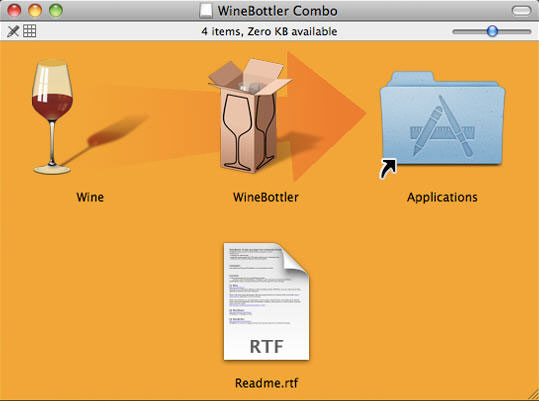
Task: Select the Wine glass app icon
Action: coord(52,117)
